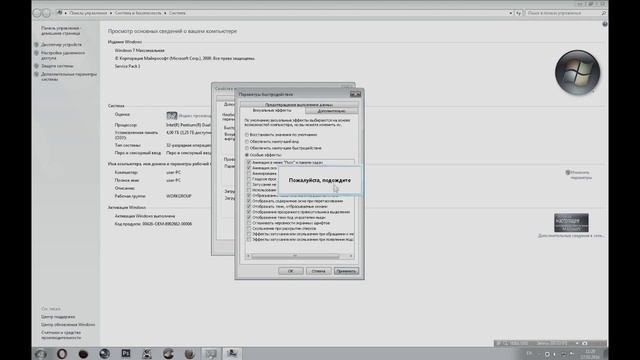The image size is (640, 360).
Task: Launch Photoshop from the taskbar
Action: [126, 353]
